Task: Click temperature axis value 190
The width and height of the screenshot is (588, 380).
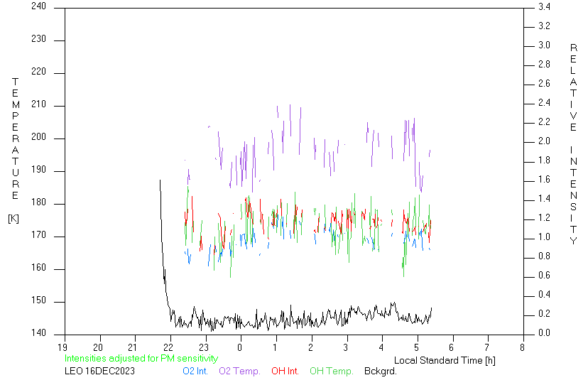Action: click(x=38, y=170)
